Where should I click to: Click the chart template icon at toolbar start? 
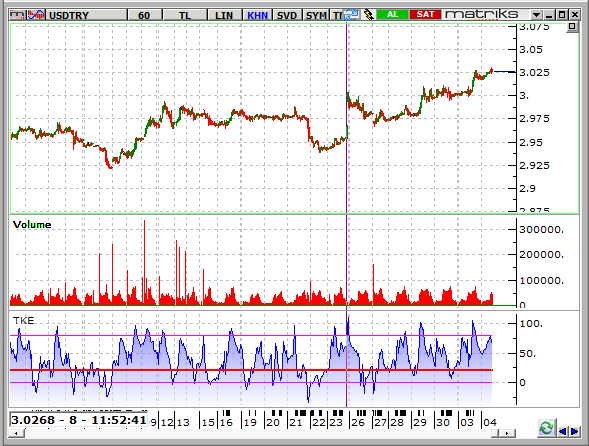pos(17,15)
